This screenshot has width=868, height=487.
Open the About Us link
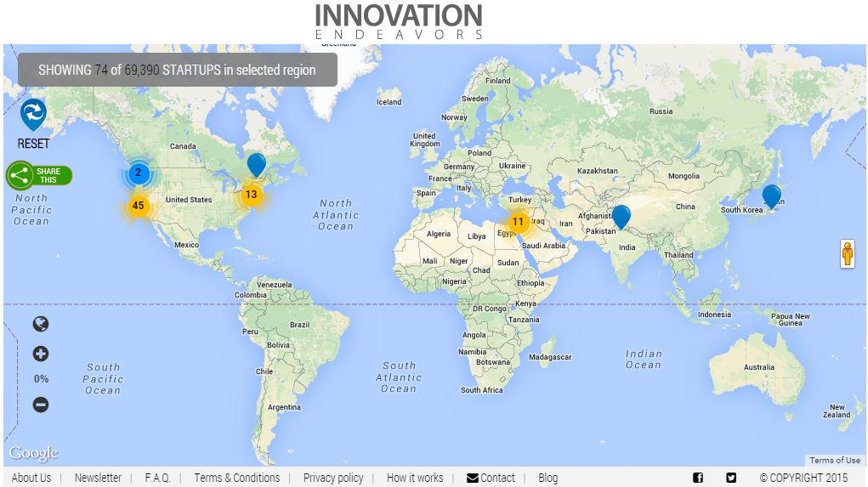pos(31,478)
